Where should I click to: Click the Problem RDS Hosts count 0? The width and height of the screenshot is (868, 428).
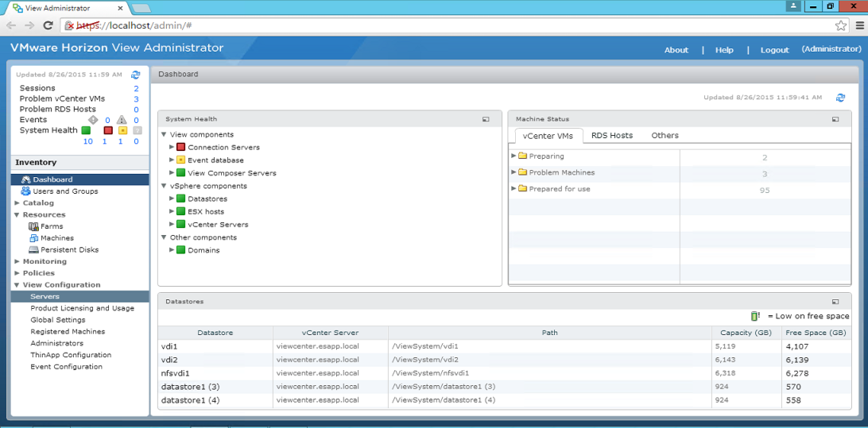[x=136, y=110]
